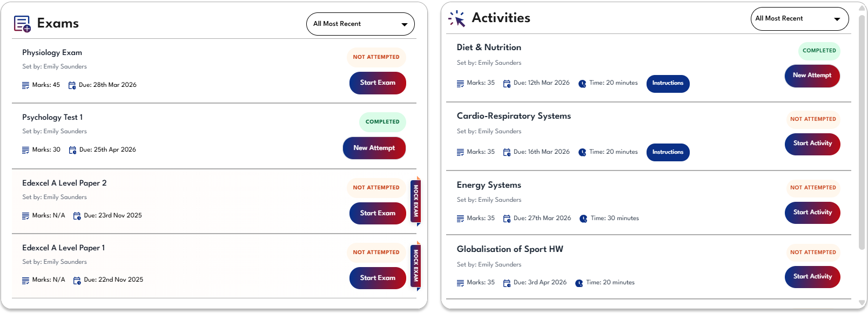Image resolution: width=868 pixels, height=314 pixels.
Task: Open the Globalisation of Sport HW title
Action: click(x=510, y=249)
